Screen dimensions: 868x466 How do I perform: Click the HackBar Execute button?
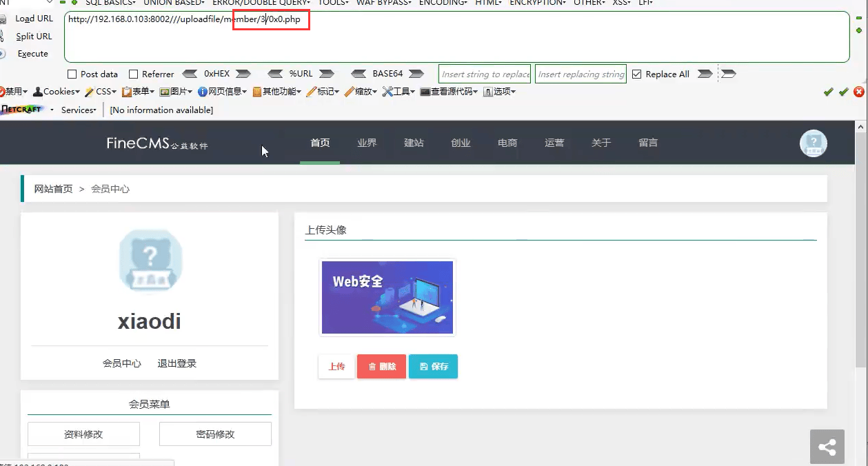coord(32,54)
